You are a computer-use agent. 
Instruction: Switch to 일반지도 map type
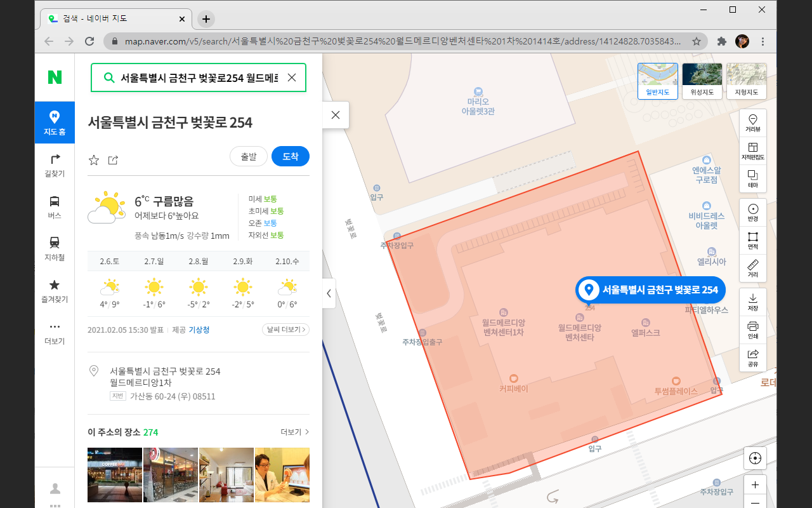(658, 81)
